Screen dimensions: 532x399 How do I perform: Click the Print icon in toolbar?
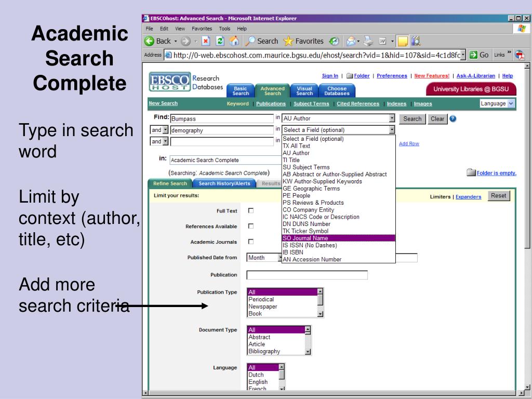click(x=368, y=41)
